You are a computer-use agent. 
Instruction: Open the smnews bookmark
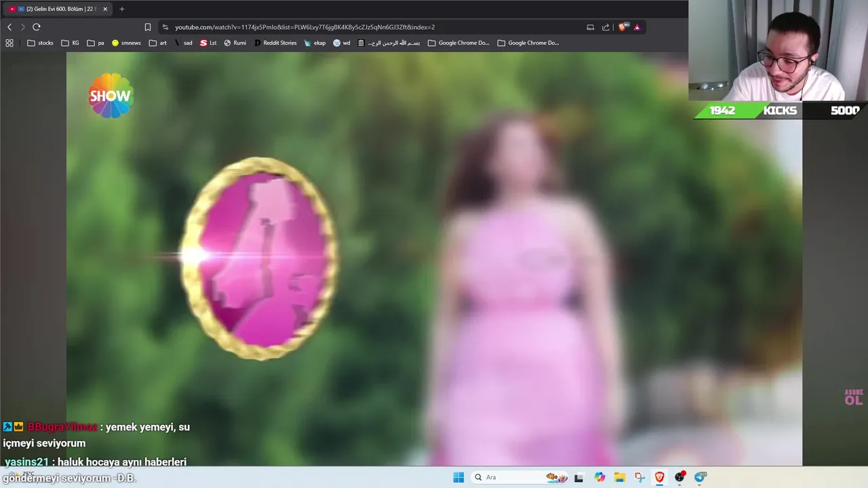126,43
